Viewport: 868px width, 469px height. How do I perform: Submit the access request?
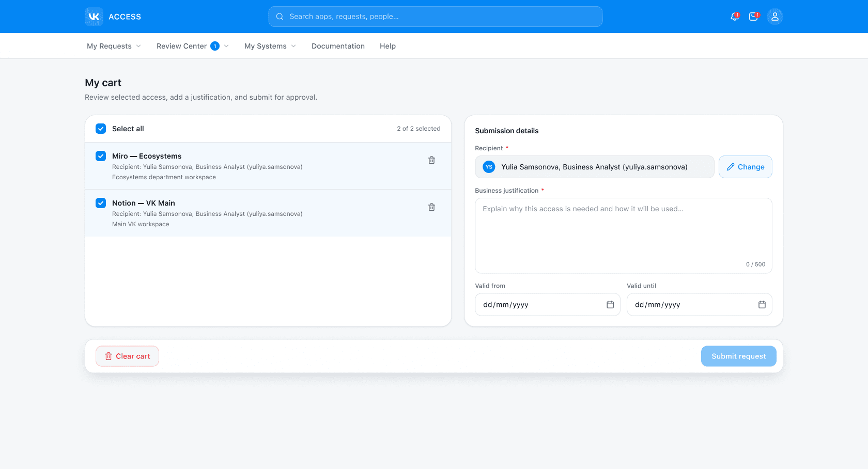pyautogui.click(x=738, y=356)
